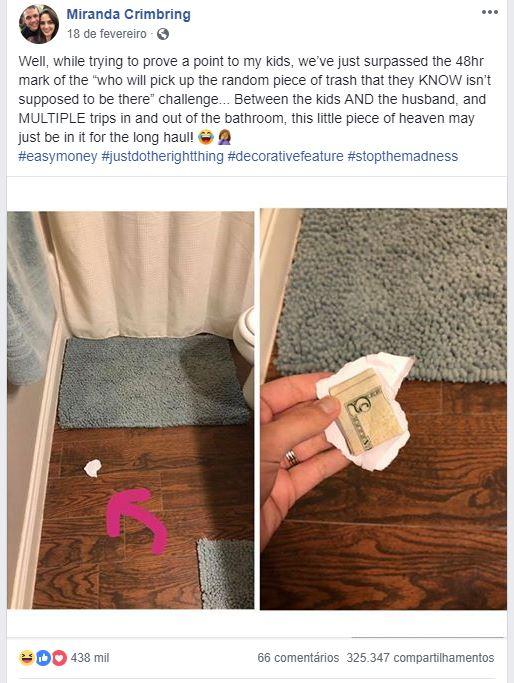Click the profile picture avatar
The image size is (514, 683).
39,24
